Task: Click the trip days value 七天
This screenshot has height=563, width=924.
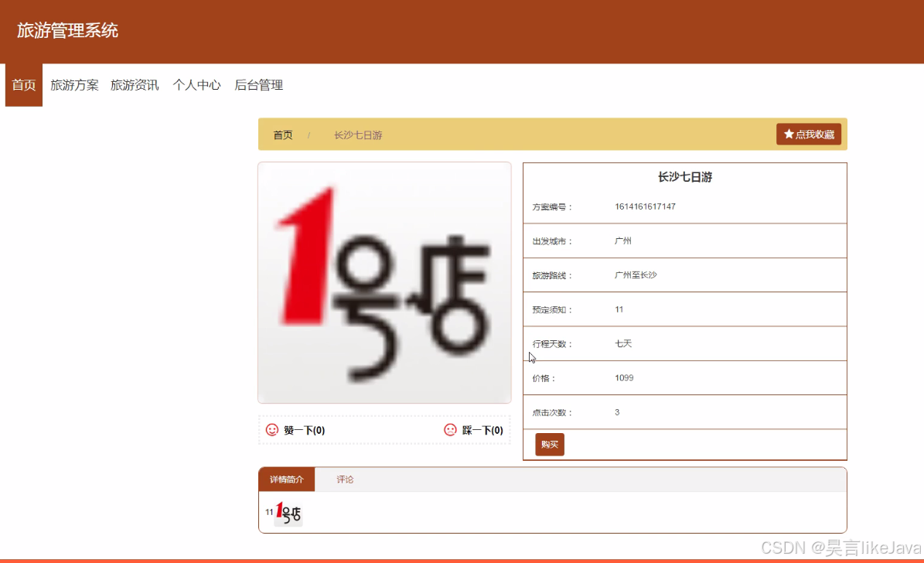Action: (x=623, y=343)
